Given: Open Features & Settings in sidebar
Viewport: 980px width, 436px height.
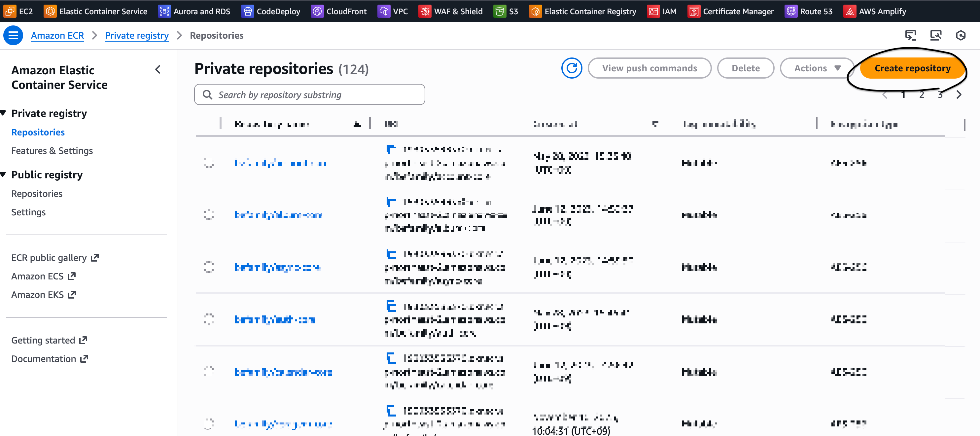Looking at the screenshot, I should (52, 151).
